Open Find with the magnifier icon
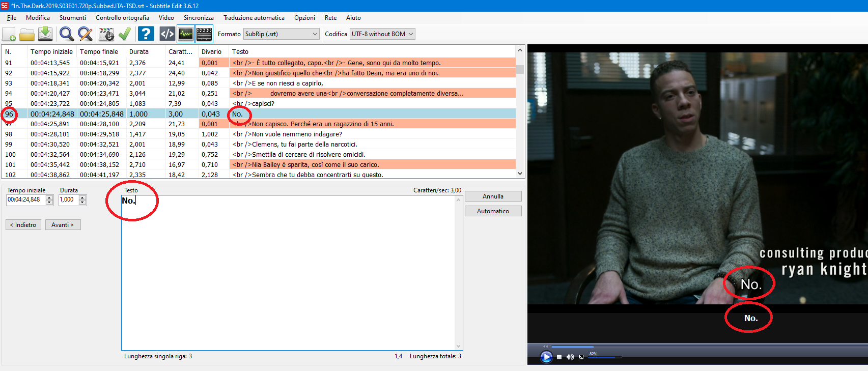 (x=67, y=34)
